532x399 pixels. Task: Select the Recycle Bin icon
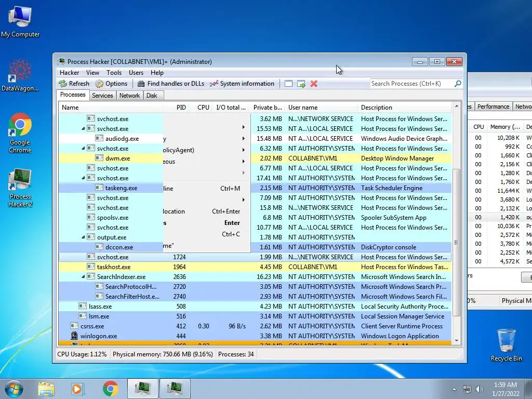(x=506, y=345)
